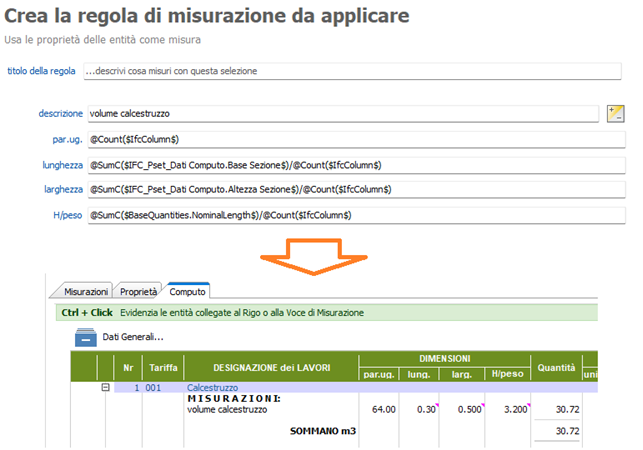This screenshot has width=643, height=450.
Task: Open the Proprietà tab
Action: [138, 290]
